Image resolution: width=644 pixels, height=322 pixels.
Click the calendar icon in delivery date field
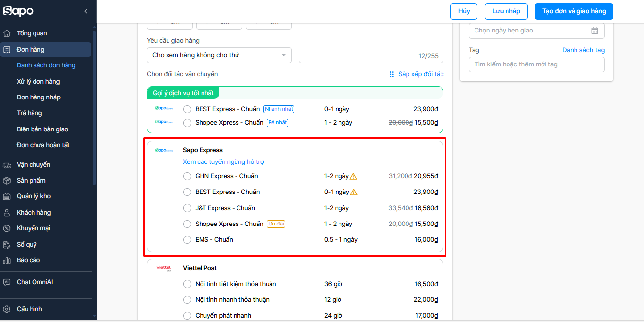595,31
